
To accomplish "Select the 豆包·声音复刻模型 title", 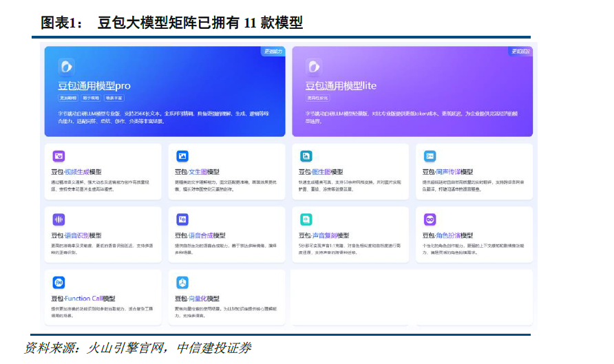I will (x=324, y=235).
